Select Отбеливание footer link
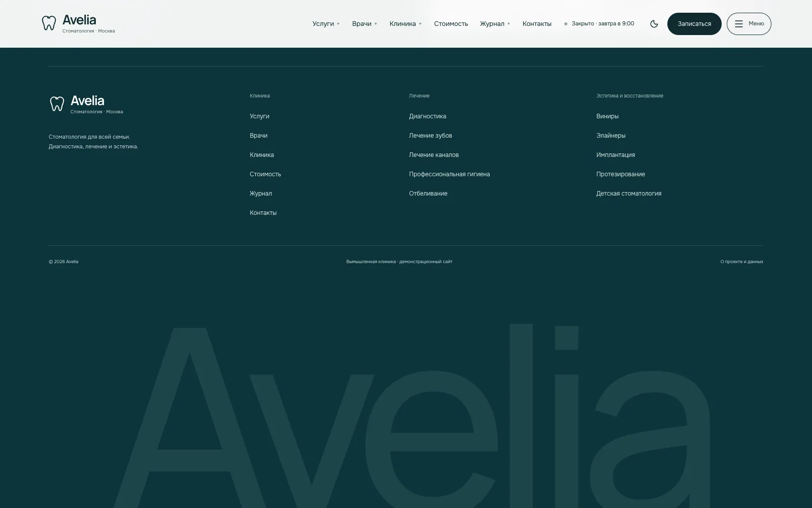This screenshot has height=508, width=812. pyautogui.click(x=428, y=194)
